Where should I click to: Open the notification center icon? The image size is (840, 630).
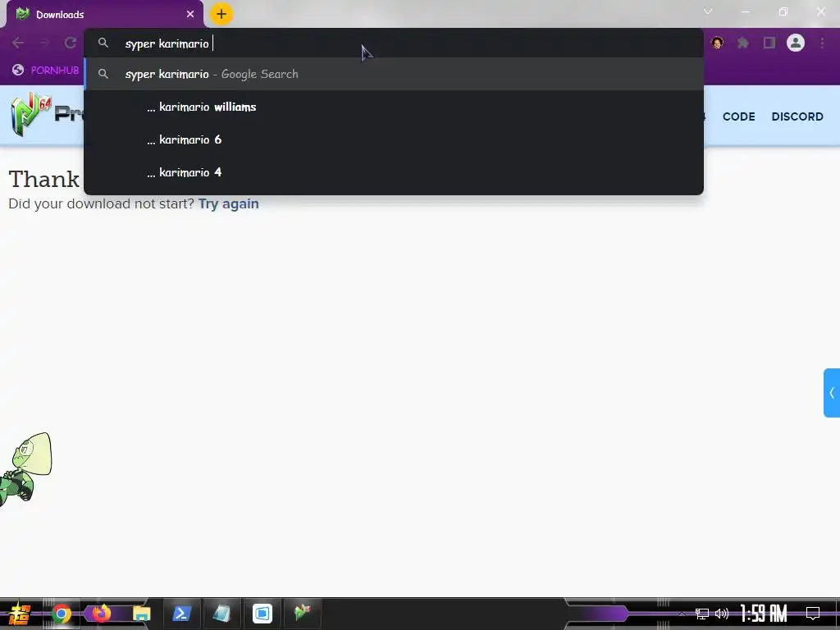click(813, 614)
